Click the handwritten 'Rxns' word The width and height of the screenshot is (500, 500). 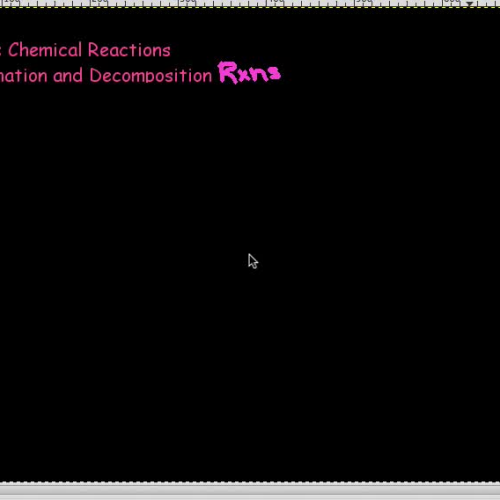click(249, 72)
